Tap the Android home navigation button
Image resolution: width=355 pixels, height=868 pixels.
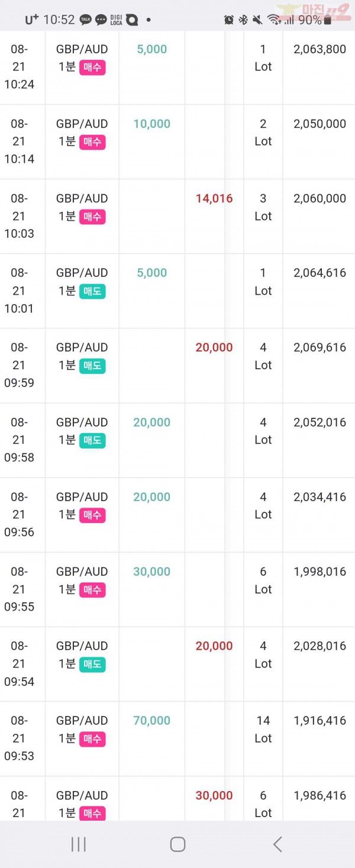click(x=177, y=844)
